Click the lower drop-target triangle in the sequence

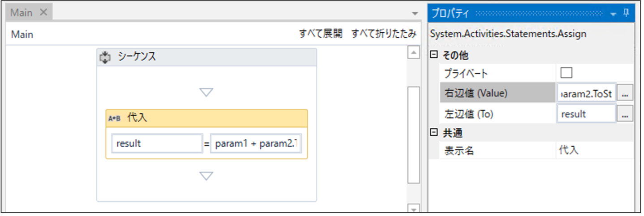206,176
